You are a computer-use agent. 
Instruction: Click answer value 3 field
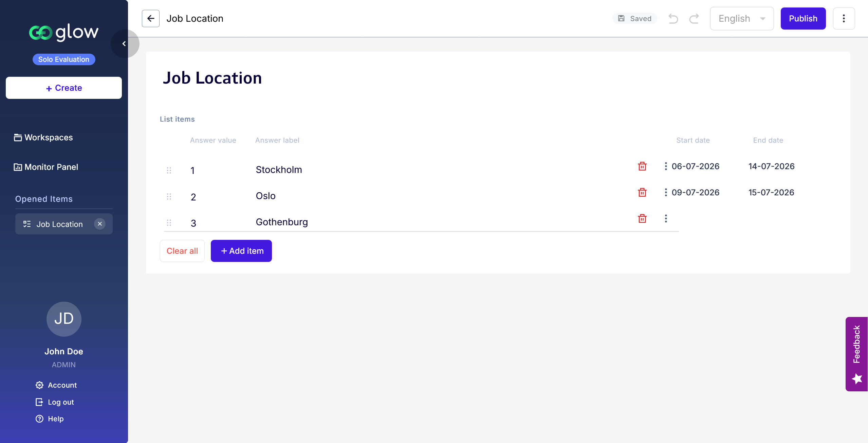193,223
